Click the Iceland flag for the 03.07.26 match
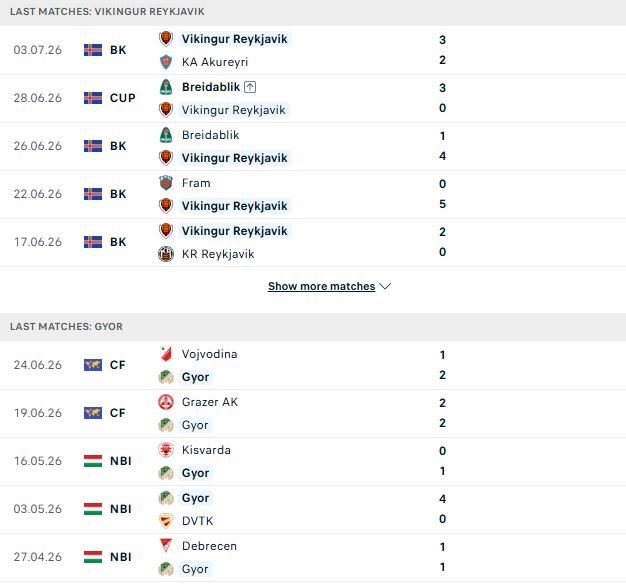The height and width of the screenshot is (585, 626). coord(93,50)
